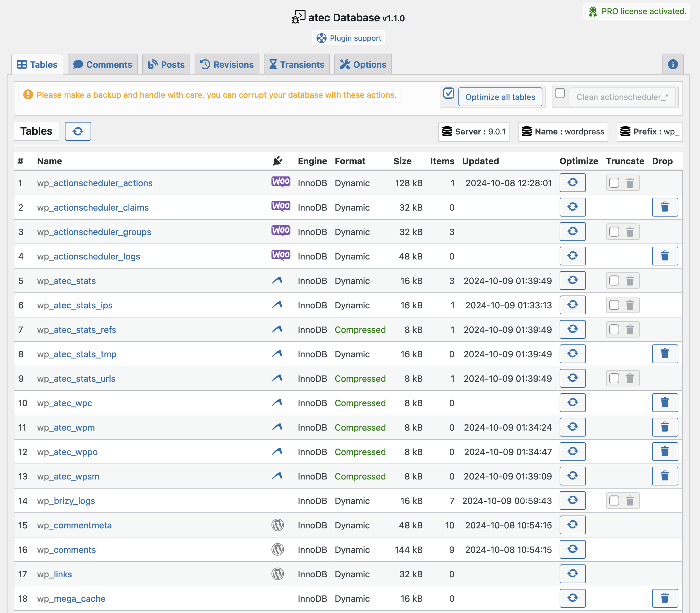Drop the wp_mega_cache table
This screenshot has width=700, height=613.
tap(665, 598)
